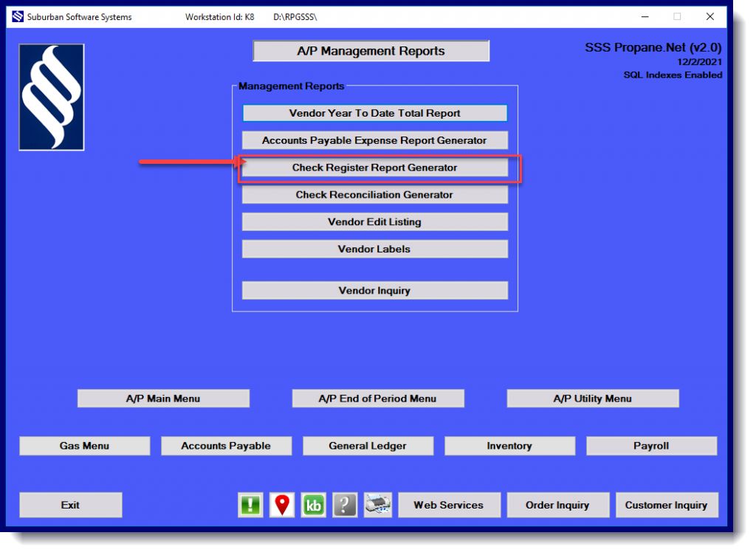The height and width of the screenshot is (555, 756).
Task: Switch to the Accounts Payable module
Action: 226,446
